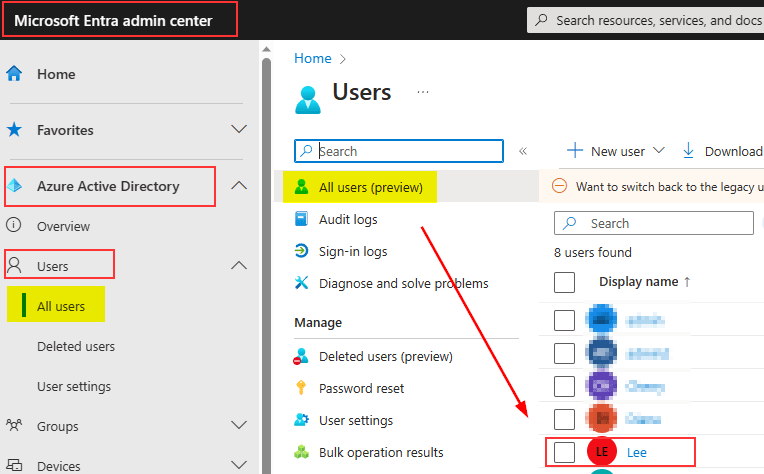Click the Favorites star icon

(x=15, y=130)
